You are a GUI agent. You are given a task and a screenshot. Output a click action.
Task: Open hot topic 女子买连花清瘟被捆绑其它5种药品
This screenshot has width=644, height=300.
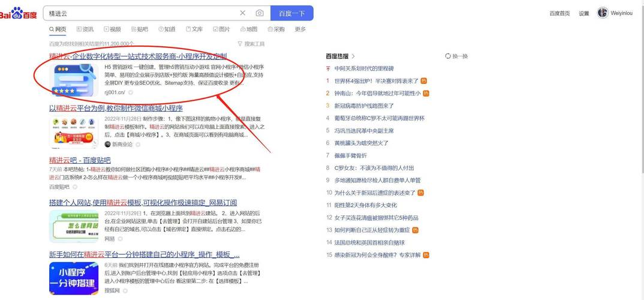pyautogui.click(x=376, y=218)
